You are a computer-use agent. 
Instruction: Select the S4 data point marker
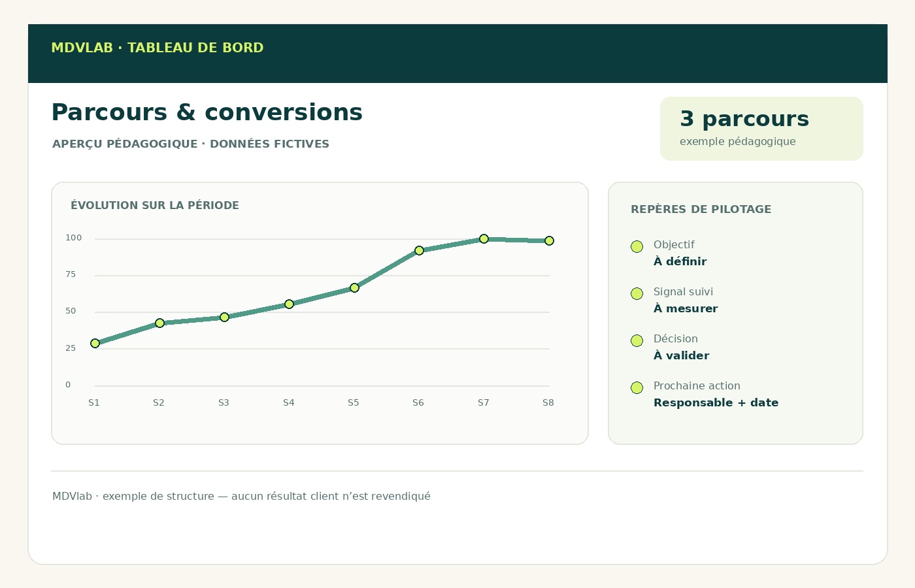click(289, 304)
